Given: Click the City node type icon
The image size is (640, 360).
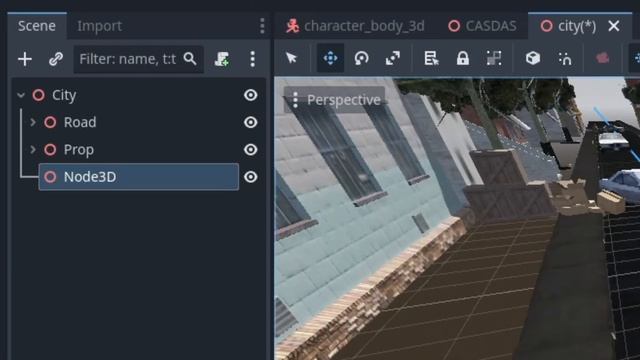Looking at the screenshot, I should pos(39,95).
